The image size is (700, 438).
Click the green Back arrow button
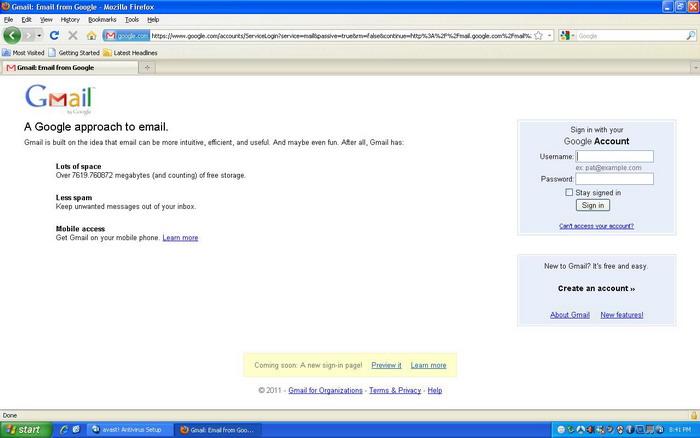pos(12,35)
